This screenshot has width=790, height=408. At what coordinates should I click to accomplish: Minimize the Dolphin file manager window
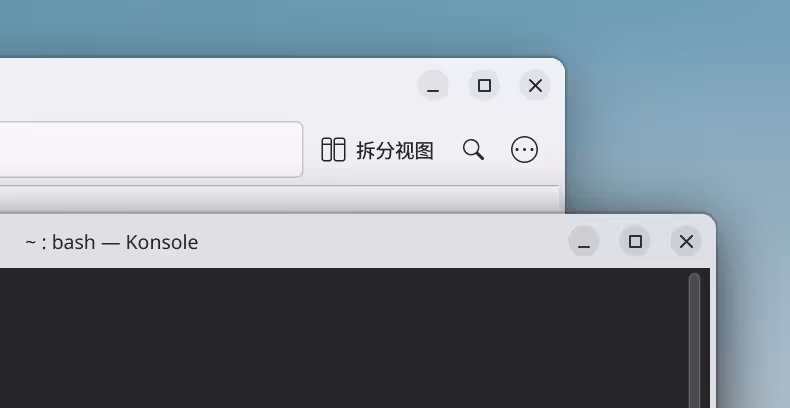pyautogui.click(x=433, y=86)
